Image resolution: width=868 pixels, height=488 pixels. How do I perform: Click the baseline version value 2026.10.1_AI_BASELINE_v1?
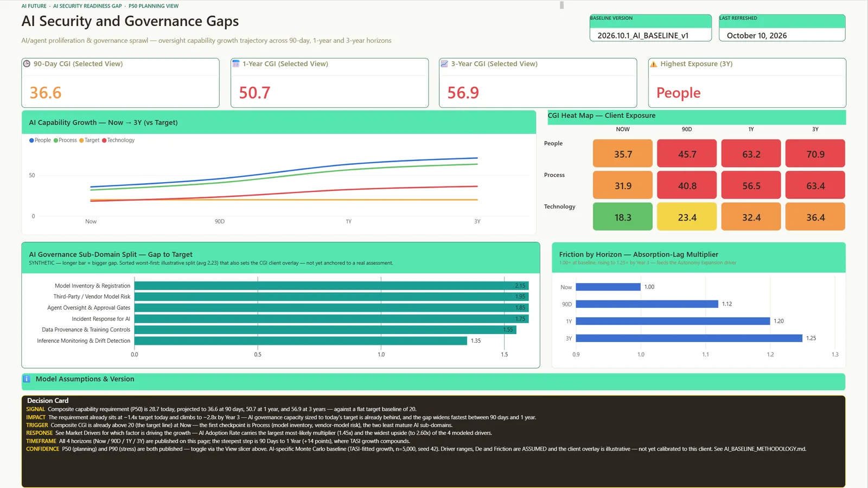[x=643, y=35]
